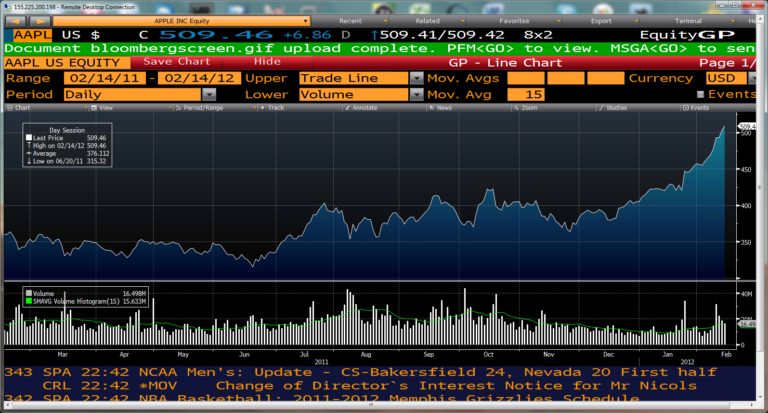Image resolution: width=768 pixels, height=413 pixels.
Task: Open the Favorites menu
Action: 515,19
